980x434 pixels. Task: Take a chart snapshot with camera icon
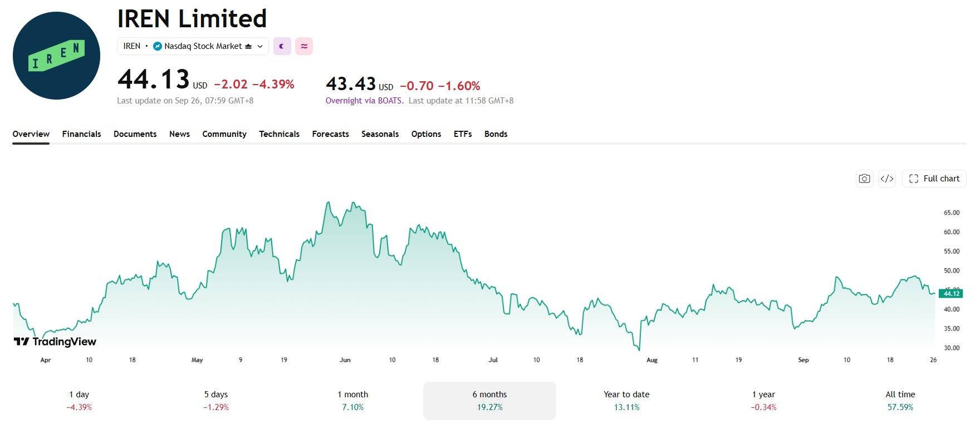pos(864,179)
